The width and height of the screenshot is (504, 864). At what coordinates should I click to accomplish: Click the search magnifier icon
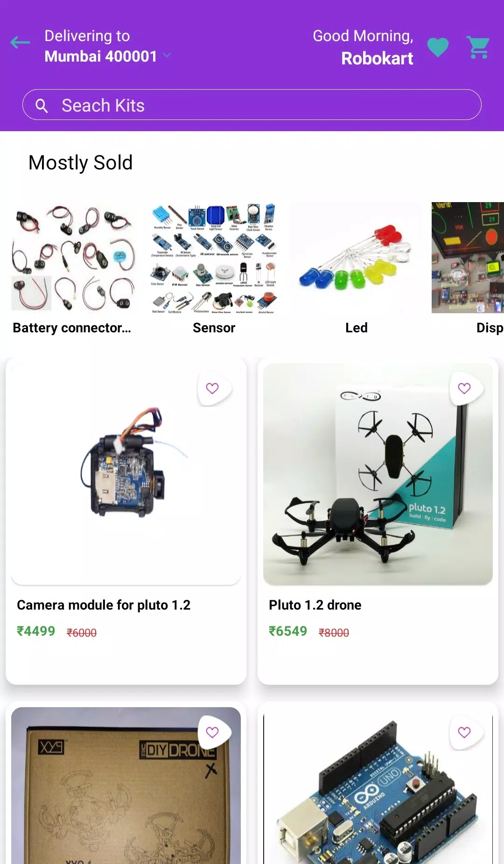pyautogui.click(x=42, y=105)
